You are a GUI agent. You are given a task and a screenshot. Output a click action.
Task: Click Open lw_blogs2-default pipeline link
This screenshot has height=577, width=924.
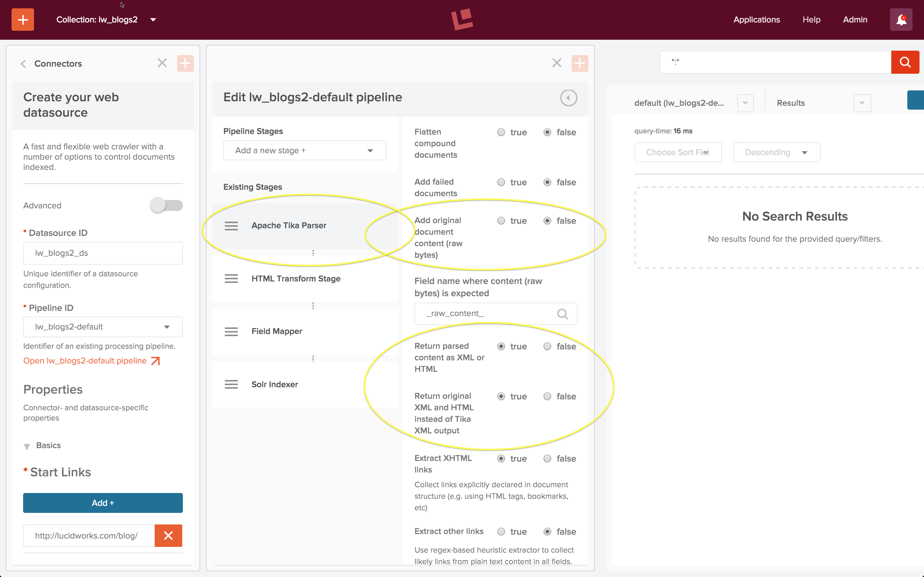point(92,360)
